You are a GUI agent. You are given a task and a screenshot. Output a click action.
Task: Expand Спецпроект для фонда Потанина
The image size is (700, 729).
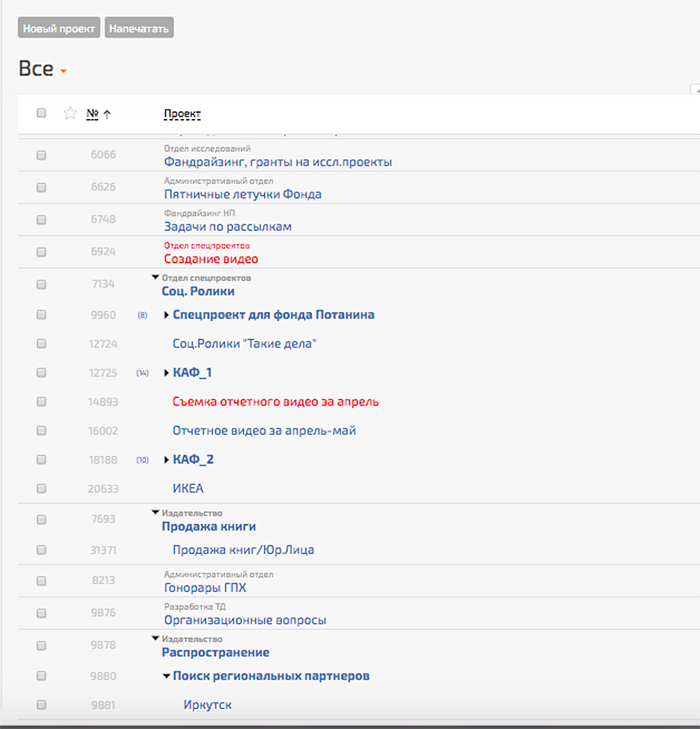click(x=166, y=315)
